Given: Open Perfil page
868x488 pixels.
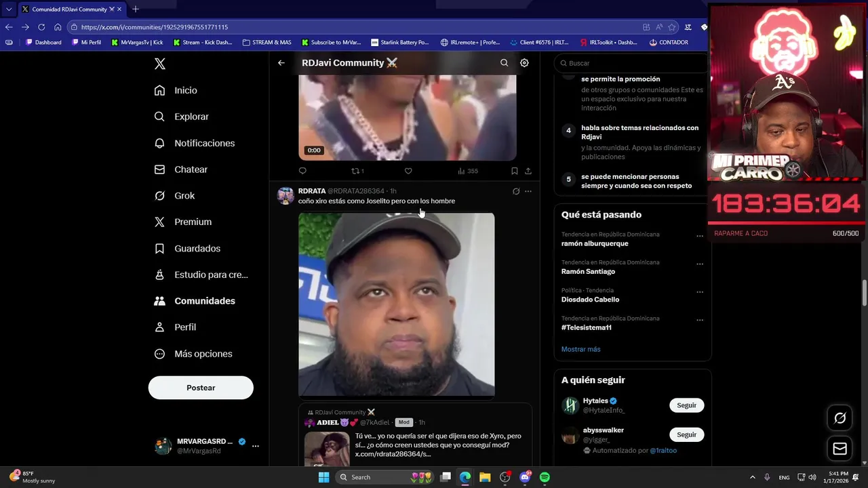Looking at the screenshot, I should 175,327.
